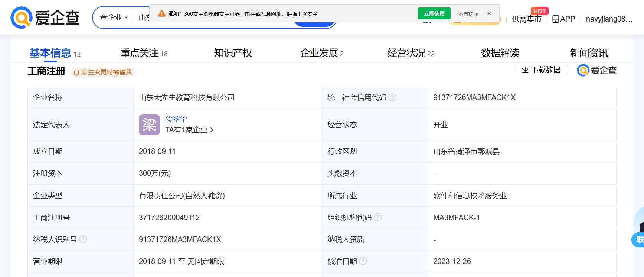Expand TA有1家企业 with the chevron
Screen dimensions: 644x277
189,130
